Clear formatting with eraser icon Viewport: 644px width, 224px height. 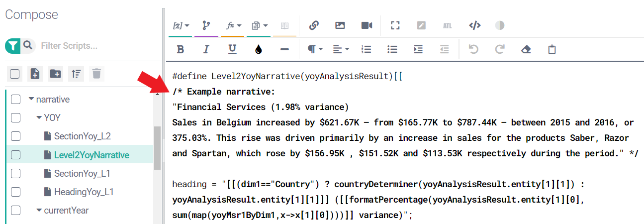[x=526, y=49]
